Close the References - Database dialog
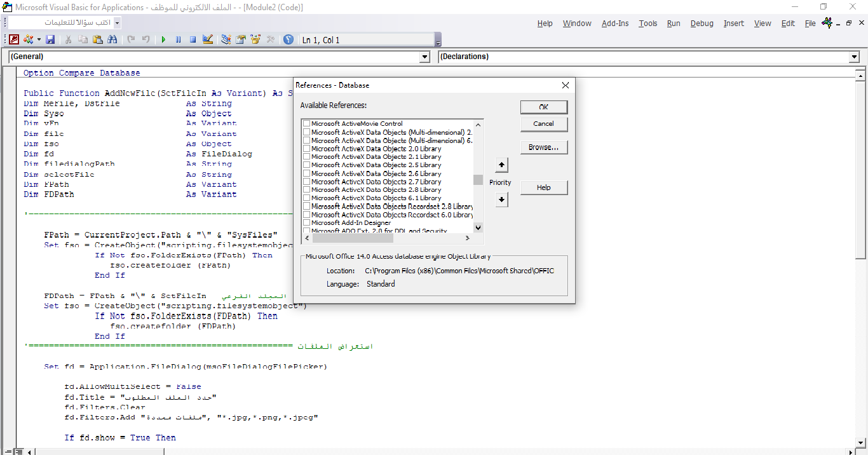Screen dimensions: 868x455 pos(566,85)
